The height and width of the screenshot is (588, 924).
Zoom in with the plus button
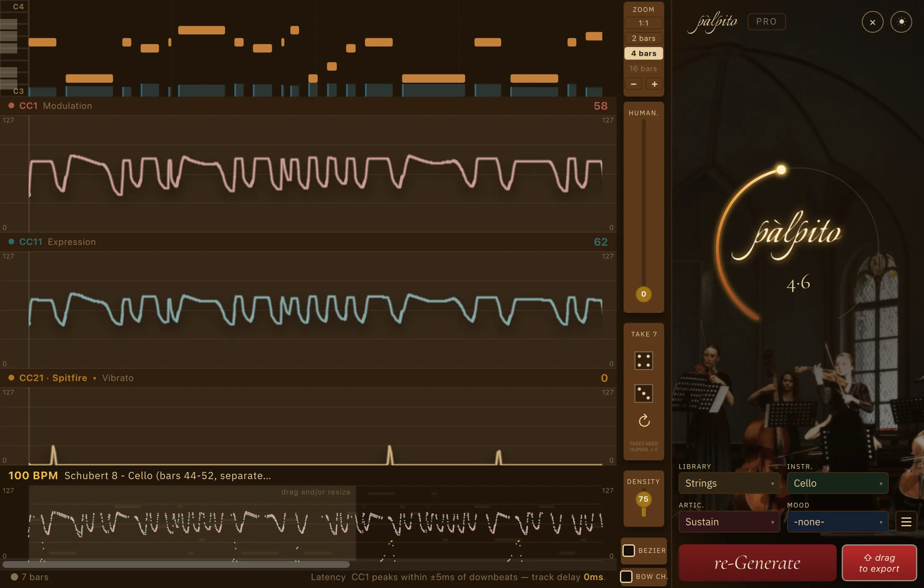654,84
